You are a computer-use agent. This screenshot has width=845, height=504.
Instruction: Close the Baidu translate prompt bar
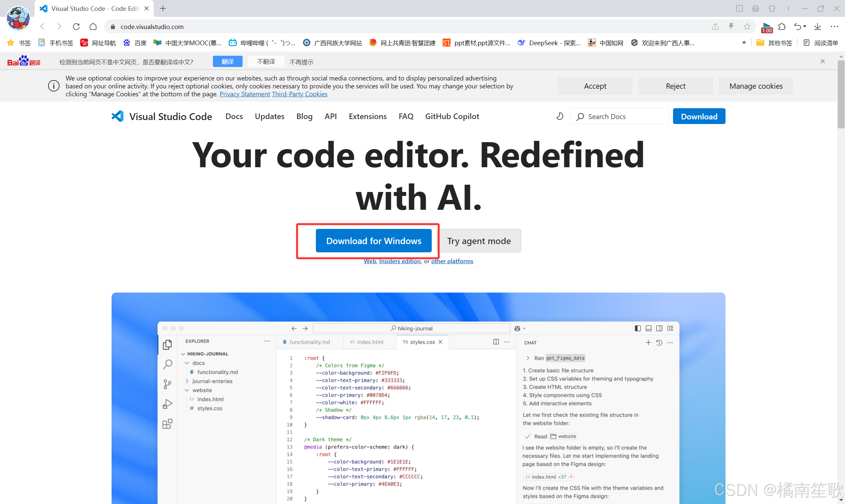click(823, 61)
